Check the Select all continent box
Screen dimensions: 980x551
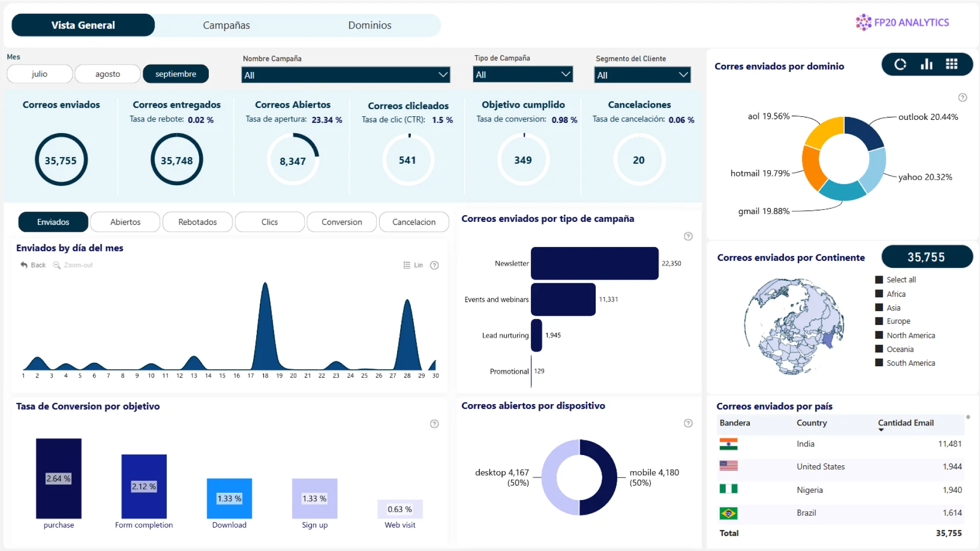879,280
